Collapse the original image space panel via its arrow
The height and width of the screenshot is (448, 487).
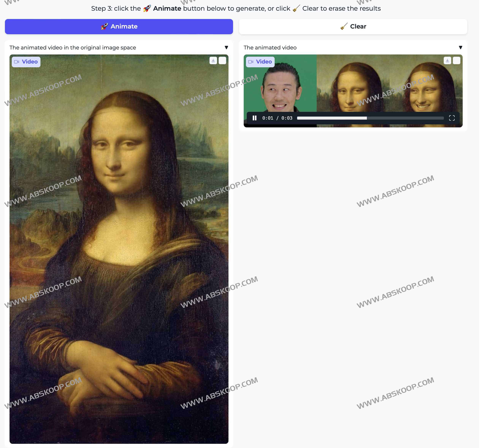point(227,48)
